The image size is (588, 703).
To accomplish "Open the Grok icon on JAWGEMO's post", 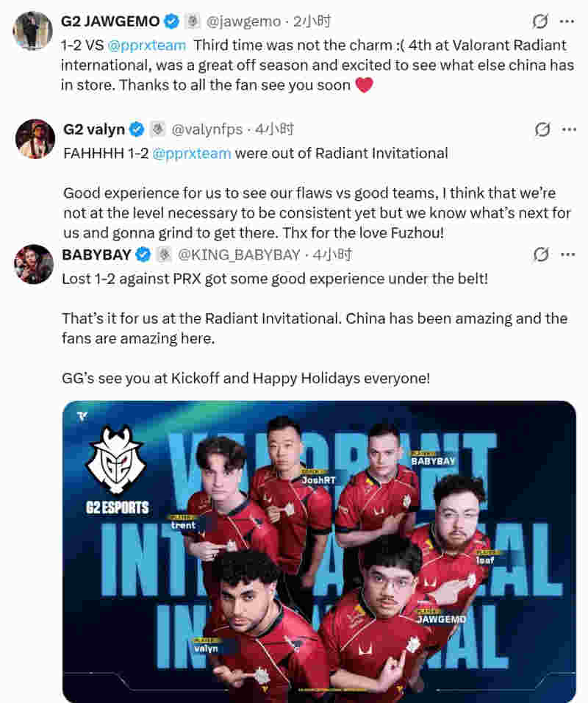I will (x=540, y=21).
